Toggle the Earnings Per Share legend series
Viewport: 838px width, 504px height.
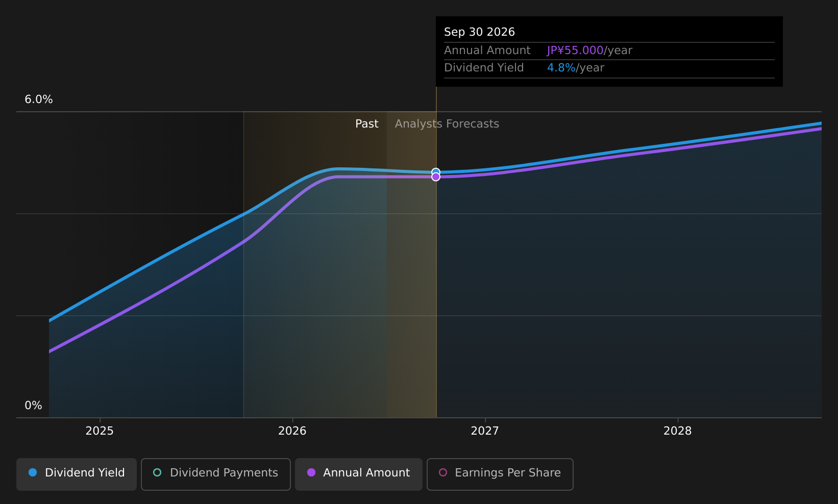[500, 474]
